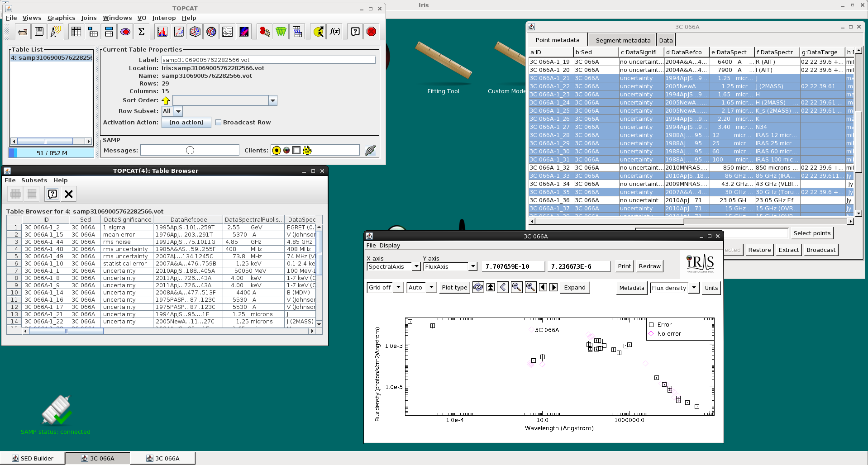Select the Point metadata tab

point(558,40)
